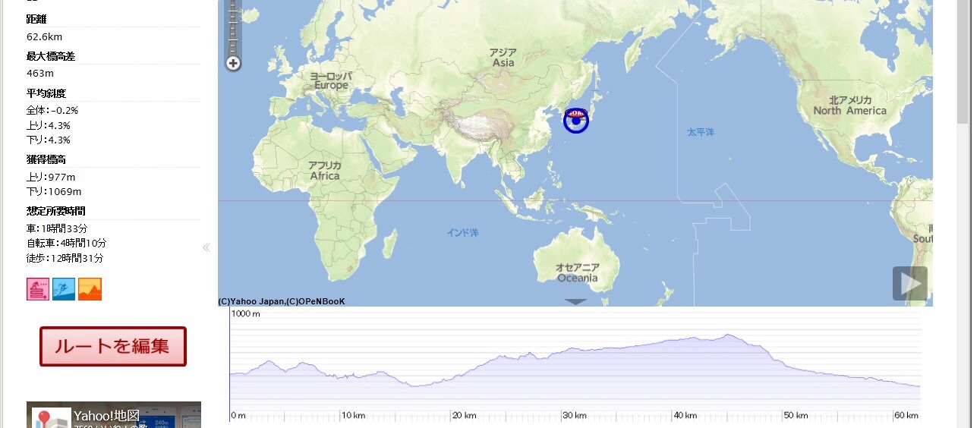Click the 最大標高差 heading
Viewport: 980px width, 428px height.
click(50, 56)
